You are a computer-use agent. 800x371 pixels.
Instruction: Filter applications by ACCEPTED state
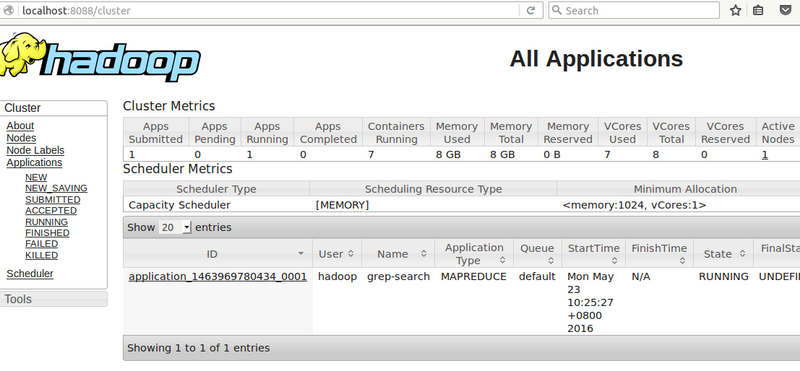point(51,210)
